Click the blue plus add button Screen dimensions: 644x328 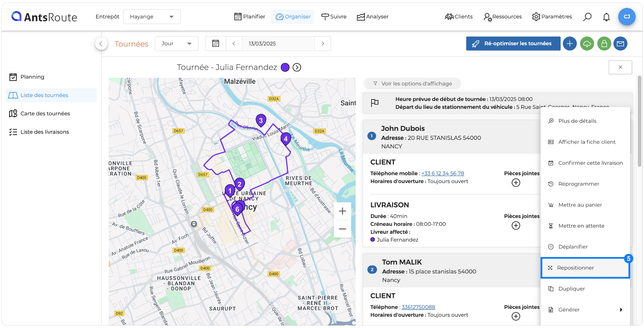570,43
